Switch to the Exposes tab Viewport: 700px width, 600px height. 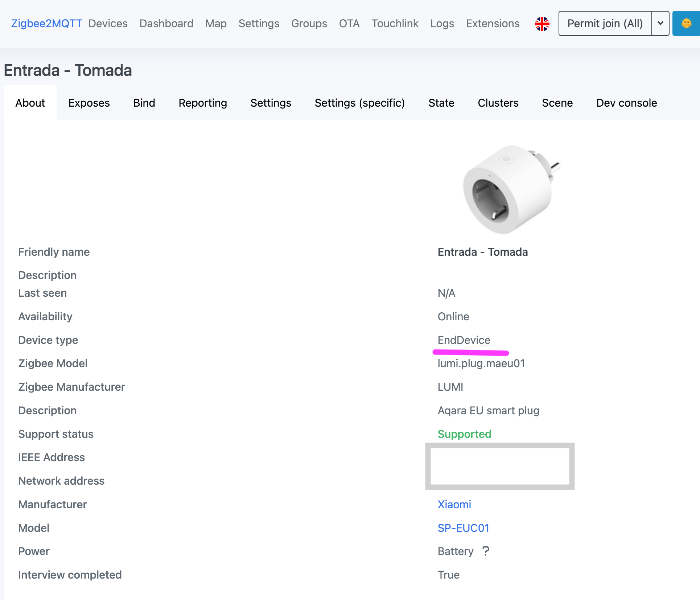coord(89,103)
